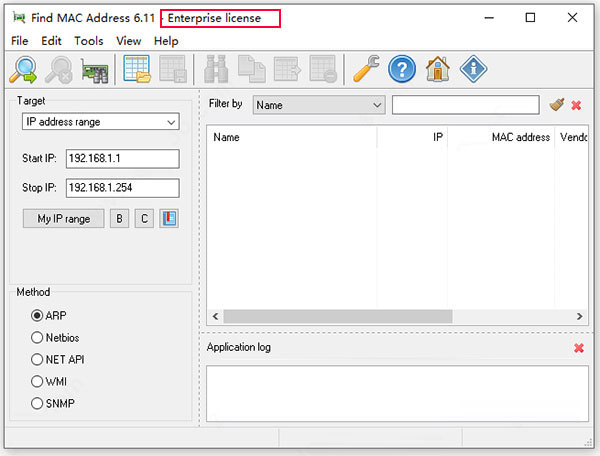Viewport: 600px width, 456px height.
Task: Open About with blue diamond info icon
Action: [473, 69]
